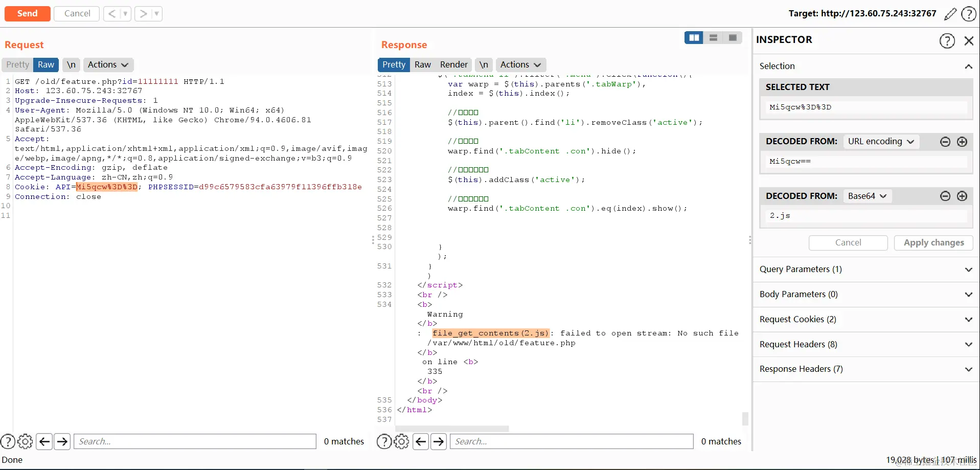980x470 pixels.
Task: Go forward to next request in history
Action: [x=143, y=14]
